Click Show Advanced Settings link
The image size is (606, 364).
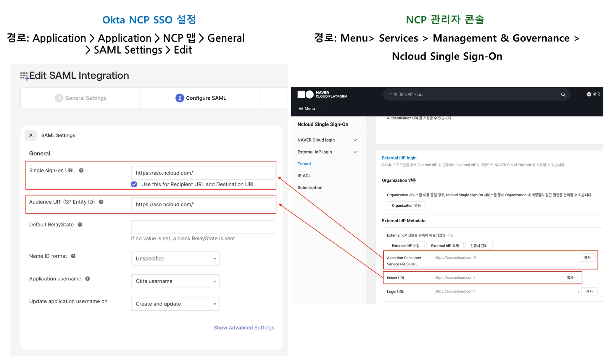[244, 328]
